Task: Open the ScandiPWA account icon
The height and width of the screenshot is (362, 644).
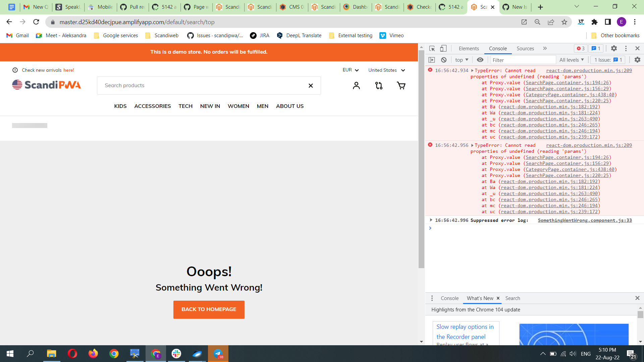Action: [x=356, y=85]
